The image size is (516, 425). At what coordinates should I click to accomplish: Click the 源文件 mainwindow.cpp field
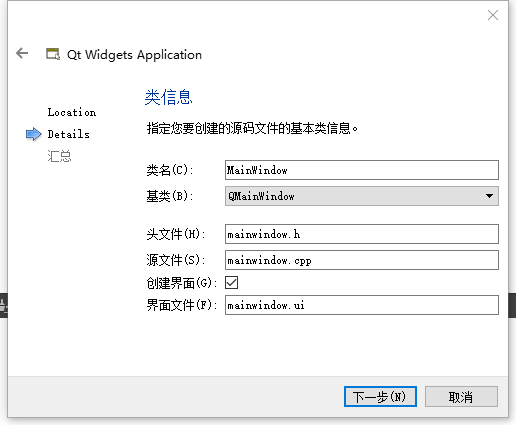362,260
